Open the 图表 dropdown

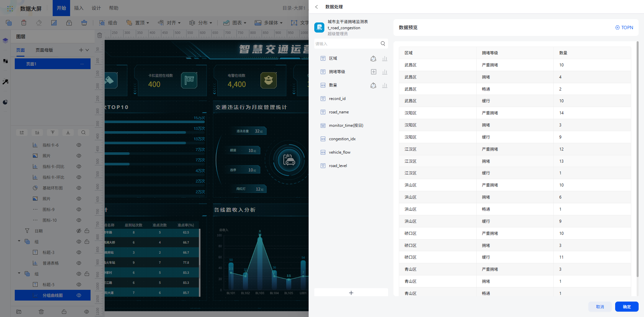point(235,23)
